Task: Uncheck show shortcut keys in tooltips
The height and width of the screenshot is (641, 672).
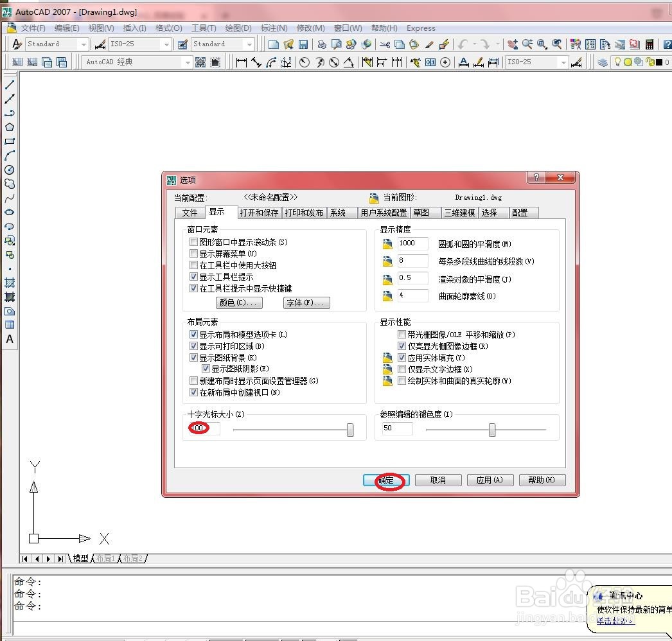Action: point(193,288)
